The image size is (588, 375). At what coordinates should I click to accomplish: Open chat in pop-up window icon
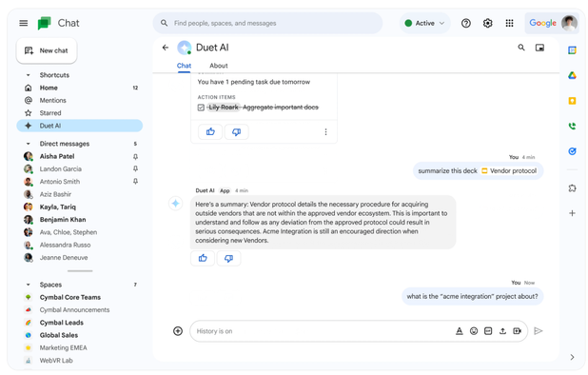pyautogui.click(x=539, y=48)
